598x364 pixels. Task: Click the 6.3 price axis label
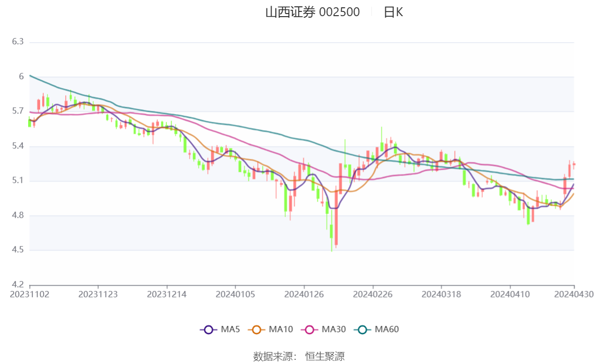(x=18, y=42)
